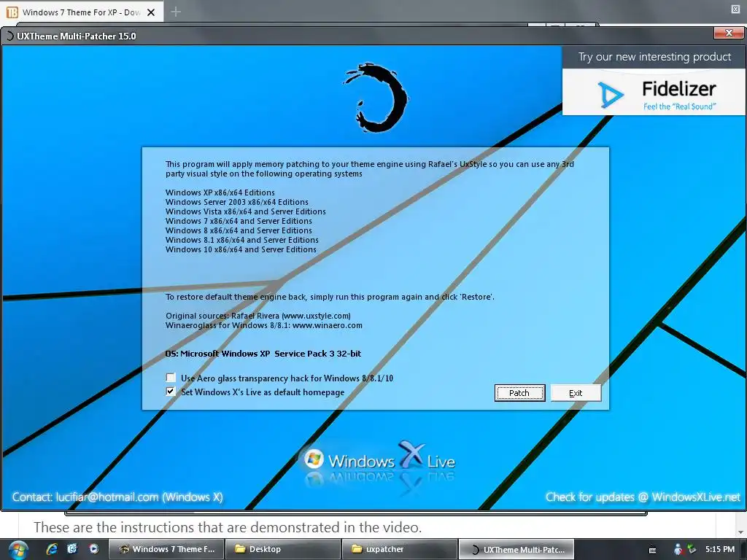Viewport: 747px width, 560px height.
Task: Click 'Try our new interesting product' heading
Action: (x=654, y=57)
